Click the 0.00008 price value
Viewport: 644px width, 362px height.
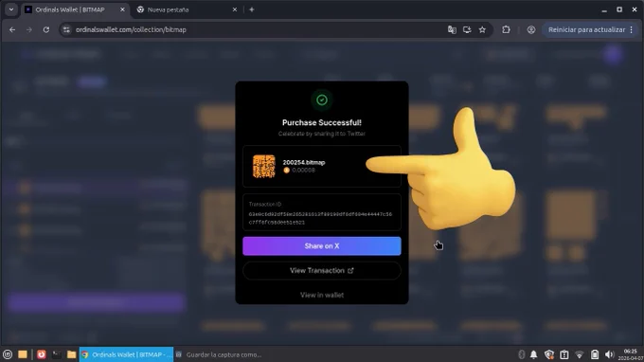coord(303,171)
